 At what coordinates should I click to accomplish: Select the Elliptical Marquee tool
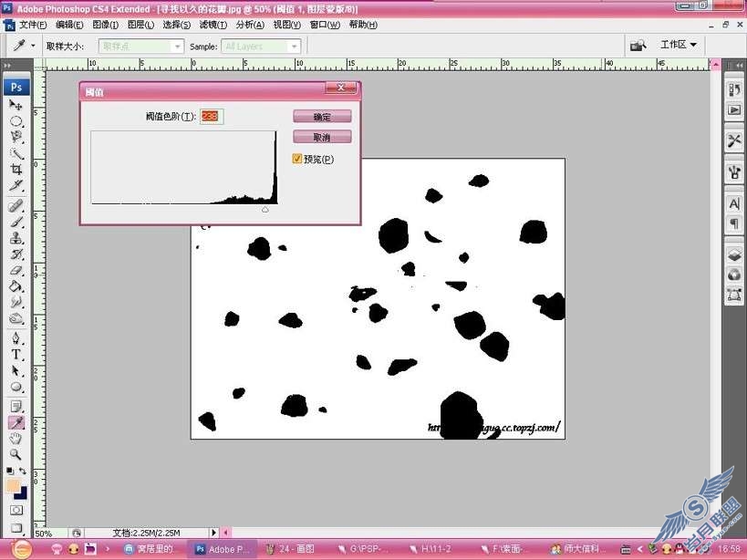point(16,121)
